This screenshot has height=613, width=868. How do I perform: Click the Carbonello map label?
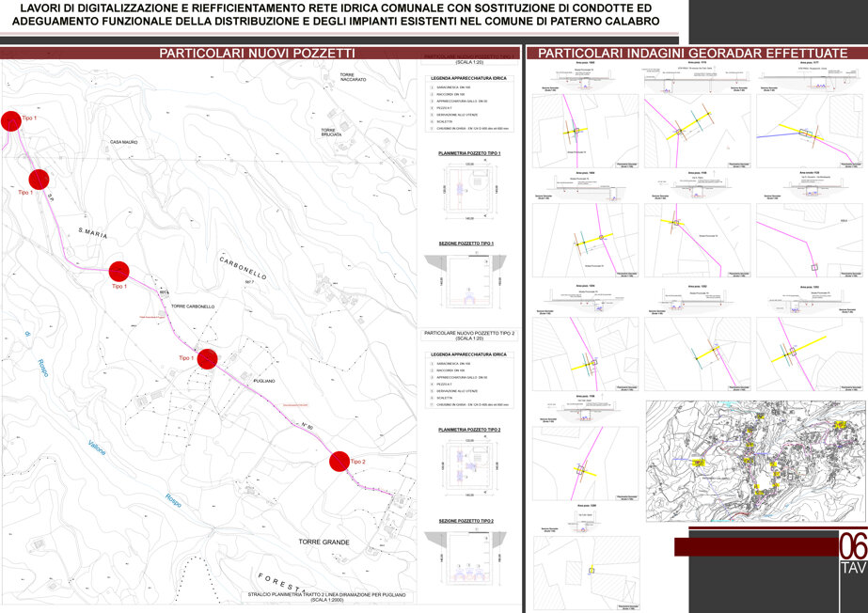point(243,268)
